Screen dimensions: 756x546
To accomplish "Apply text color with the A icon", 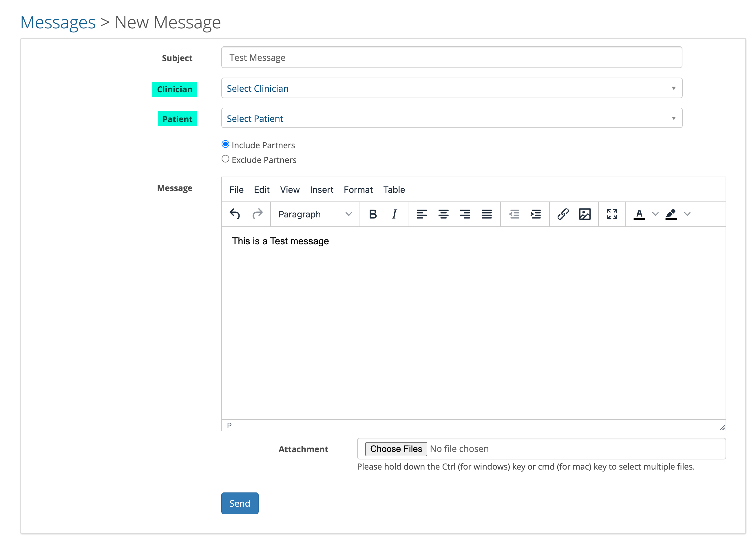I will pyautogui.click(x=639, y=214).
